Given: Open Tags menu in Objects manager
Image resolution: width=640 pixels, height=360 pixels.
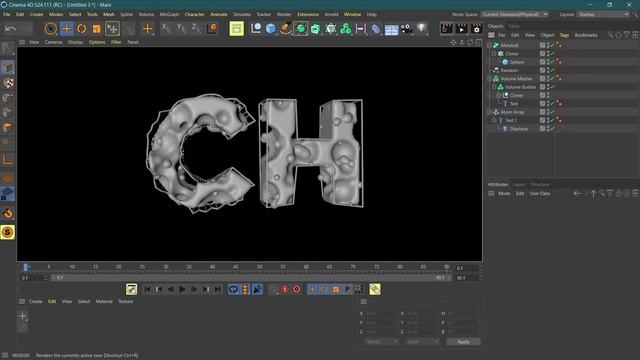Looking at the screenshot, I should [564, 35].
